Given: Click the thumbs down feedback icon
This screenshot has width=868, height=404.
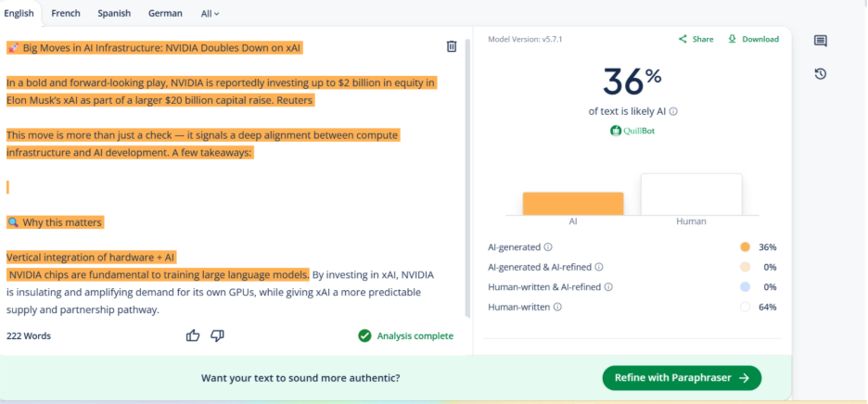Looking at the screenshot, I should coord(217,335).
